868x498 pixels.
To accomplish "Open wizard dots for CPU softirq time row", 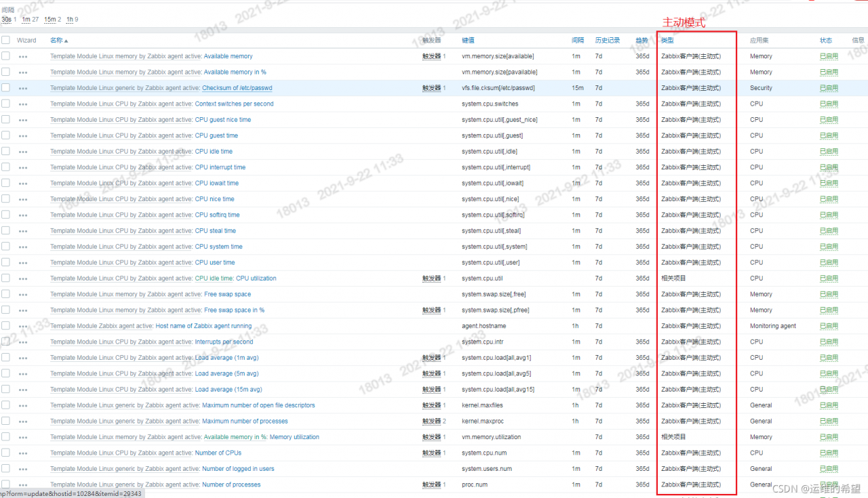I will click(23, 215).
